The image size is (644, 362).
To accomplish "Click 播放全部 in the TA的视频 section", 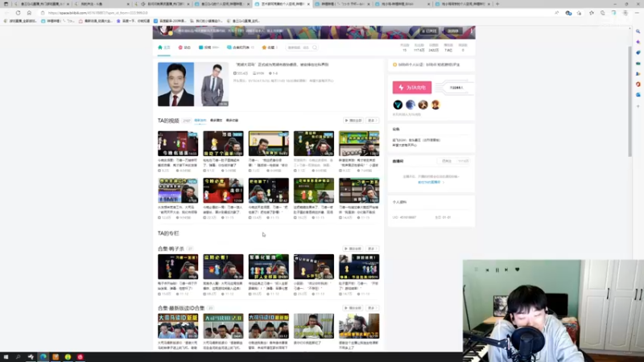I will 353,121.
